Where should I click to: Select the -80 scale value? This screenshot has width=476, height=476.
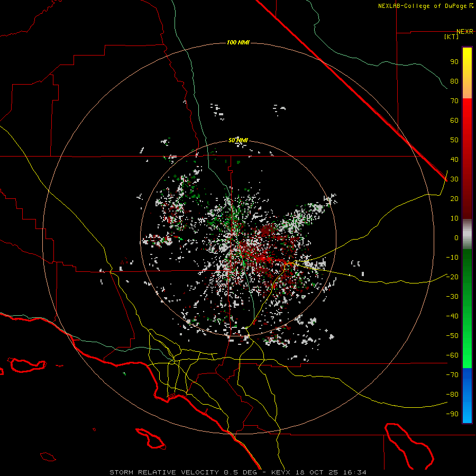click(x=452, y=395)
